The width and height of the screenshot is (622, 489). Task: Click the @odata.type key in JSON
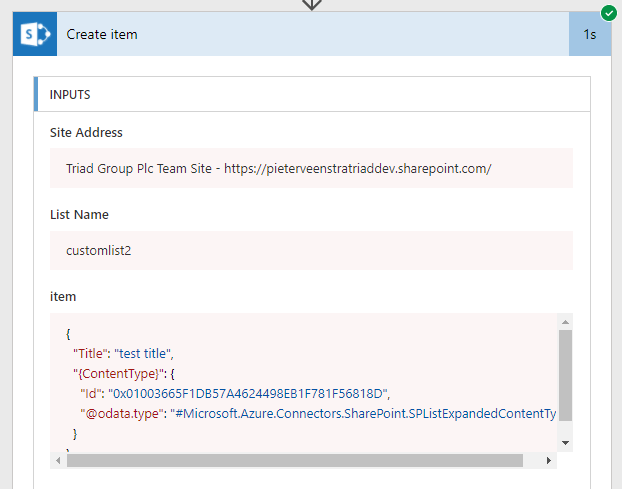pos(122,414)
